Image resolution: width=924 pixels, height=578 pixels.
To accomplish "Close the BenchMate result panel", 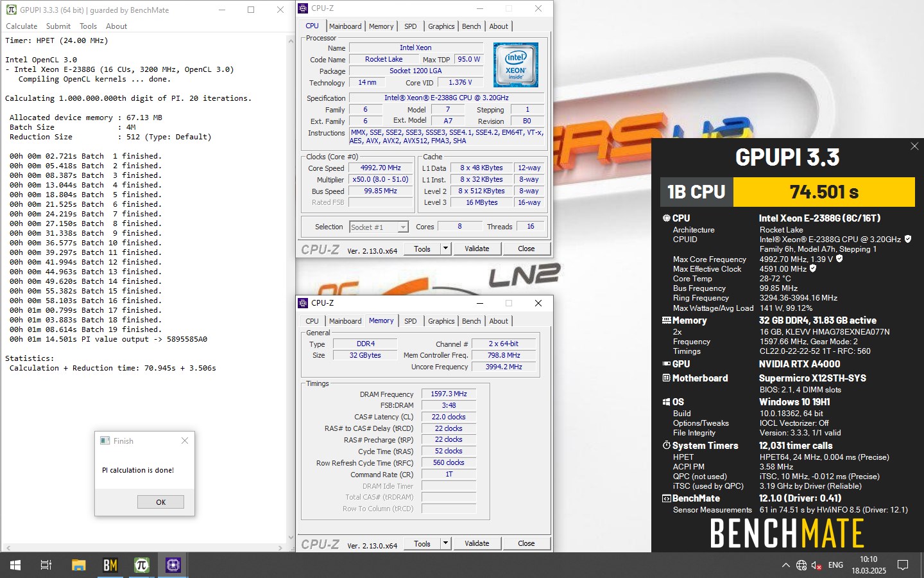I will [914, 146].
